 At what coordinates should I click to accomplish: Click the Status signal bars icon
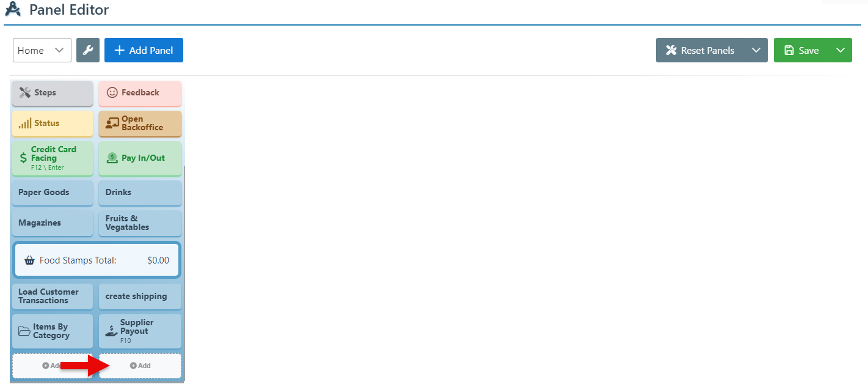(25, 123)
